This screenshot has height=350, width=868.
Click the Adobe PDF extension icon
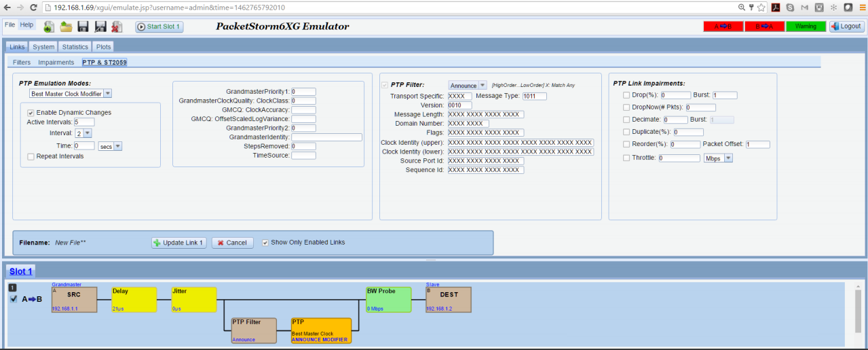tap(775, 7)
